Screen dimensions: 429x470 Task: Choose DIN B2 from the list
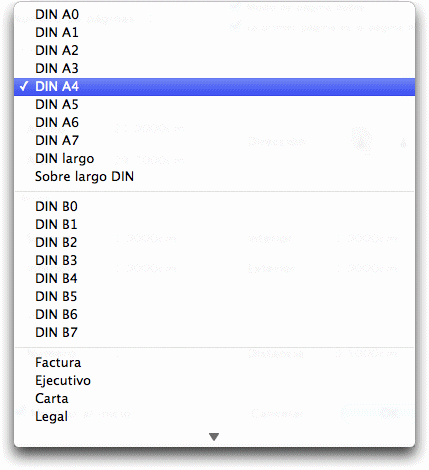[x=214, y=243]
